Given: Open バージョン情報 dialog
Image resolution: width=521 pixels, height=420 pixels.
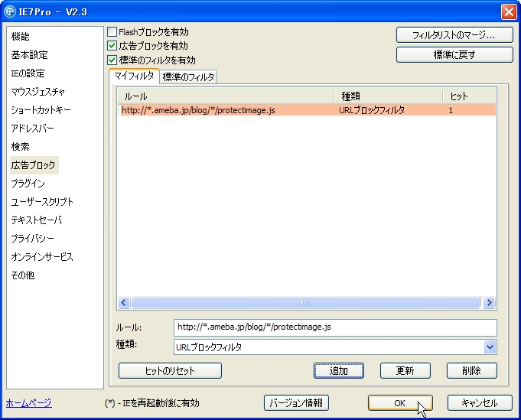Looking at the screenshot, I should tap(296, 403).
